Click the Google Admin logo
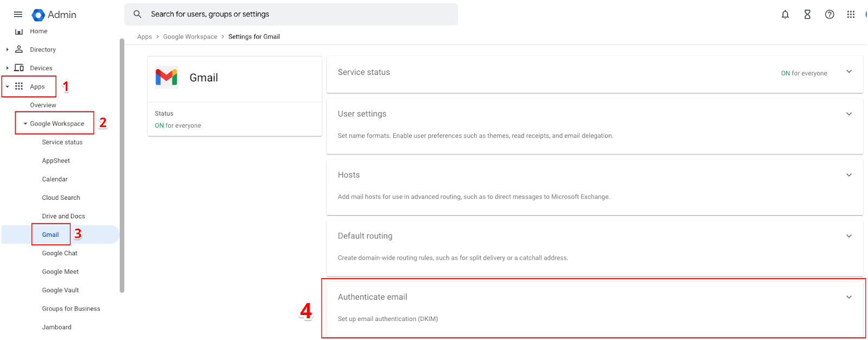The image size is (868, 340). [39, 15]
